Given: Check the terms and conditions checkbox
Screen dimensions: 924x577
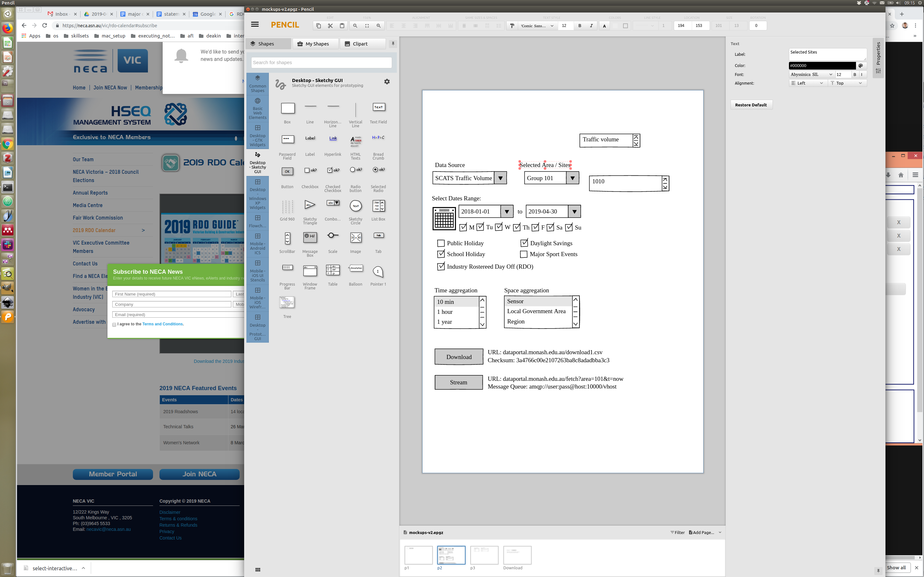Looking at the screenshot, I should pos(114,325).
